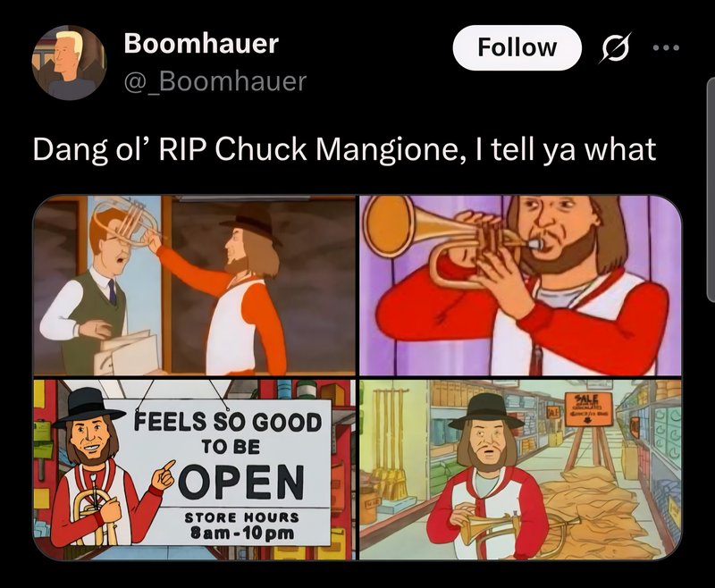Screen dimensions: 715x588
Task: Click the 'STORE HOURS 8am-10pm' text in image
Action: tap(241, 525)
